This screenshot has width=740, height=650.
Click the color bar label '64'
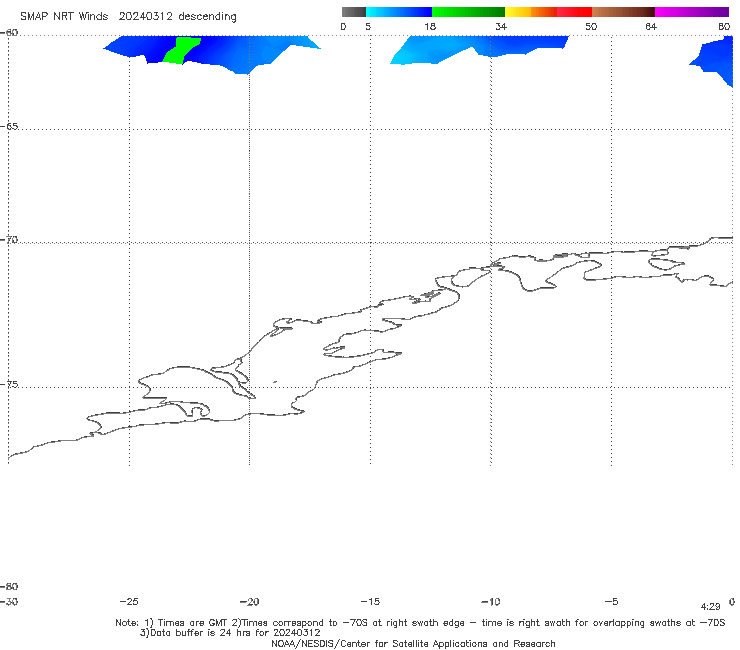[651, 27]
